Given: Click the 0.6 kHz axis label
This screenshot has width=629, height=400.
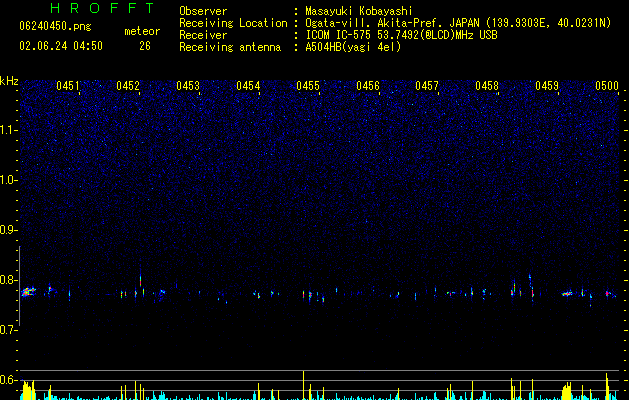Looking at the screenshot, I should coord(9,380).
